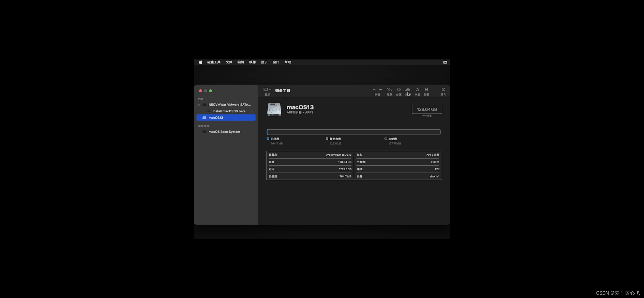Viewport: 644px width, 298px height.
Task: Select macOS Base System disk image
Action: [226, 132]
